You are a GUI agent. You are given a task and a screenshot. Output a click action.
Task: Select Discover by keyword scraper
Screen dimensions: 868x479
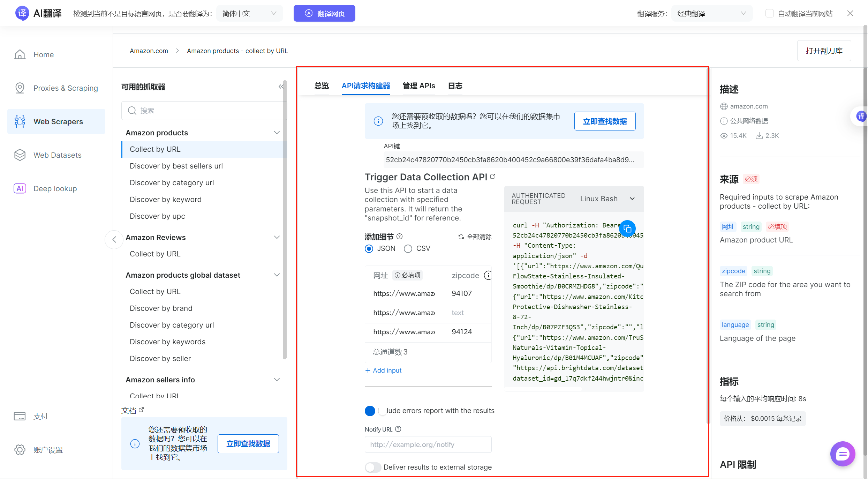(x=165, y=200)
